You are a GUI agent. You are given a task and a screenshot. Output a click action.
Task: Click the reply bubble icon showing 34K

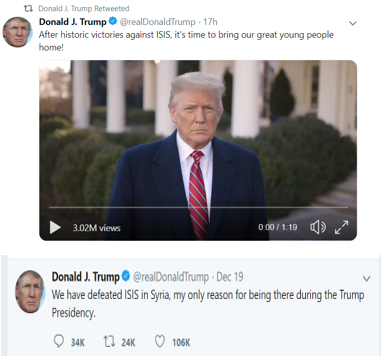[x=59, y=342]
